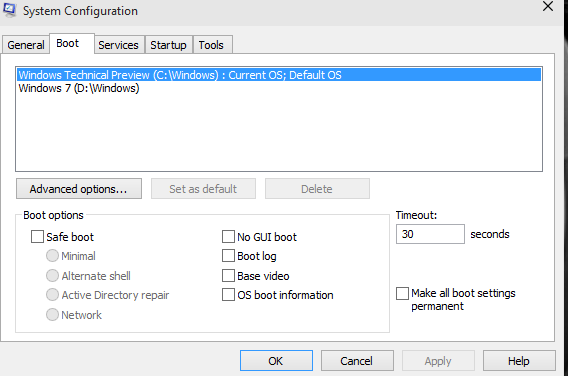The width and height of the screenshot is (568, 376).
Task: Switch to the General tab
Action: (x=26, y=45)
